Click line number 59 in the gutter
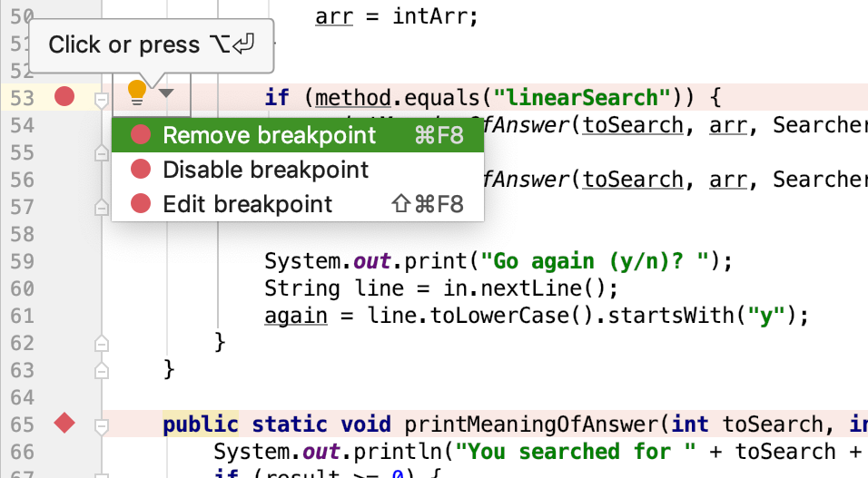This screenshot has width=868, height=478. [x=22, y=261]
